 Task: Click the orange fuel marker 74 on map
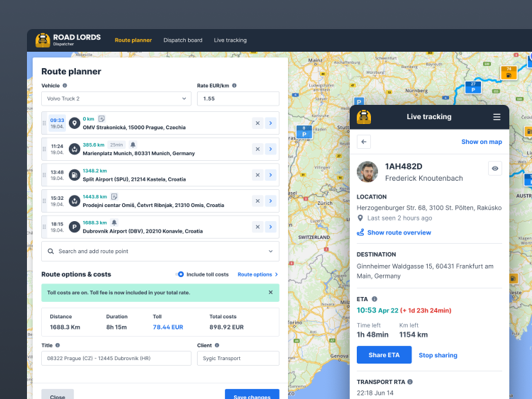[x=509, y=72]
